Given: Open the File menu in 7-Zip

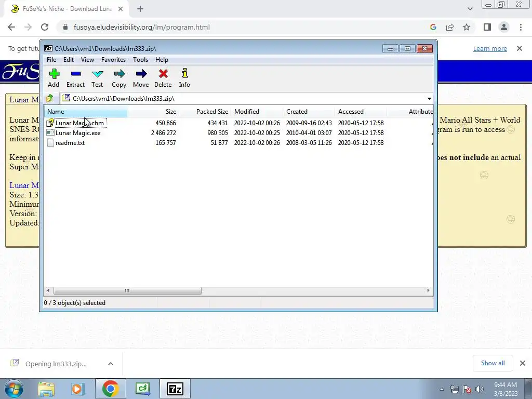Looking at the screenshot, I should pos(51,60).
